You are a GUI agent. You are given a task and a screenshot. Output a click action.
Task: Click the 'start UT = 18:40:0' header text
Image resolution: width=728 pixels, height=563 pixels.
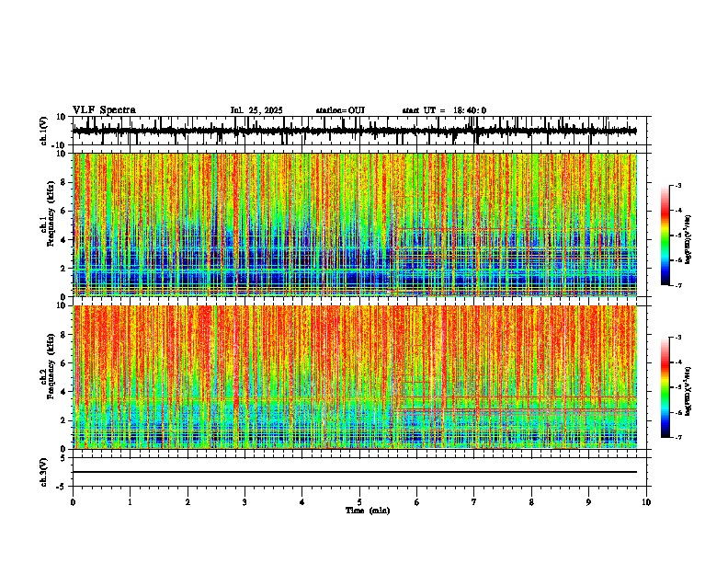coord(444,110)
